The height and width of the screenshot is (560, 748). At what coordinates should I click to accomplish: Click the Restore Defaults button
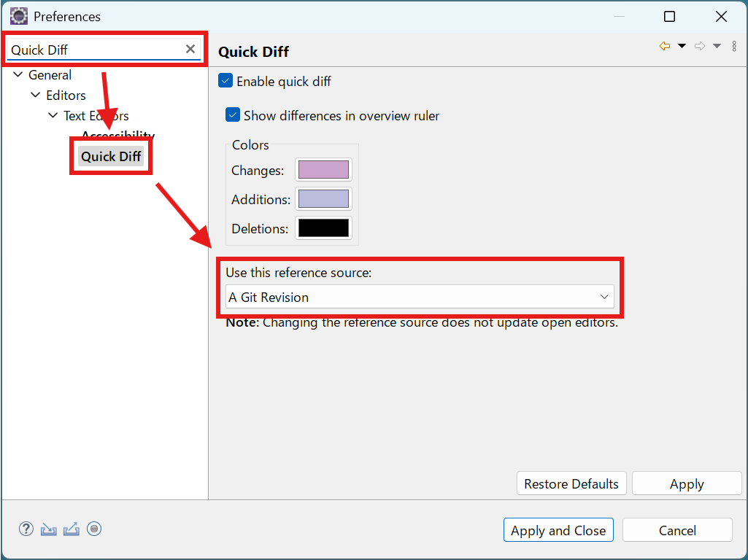click(571, 483)
